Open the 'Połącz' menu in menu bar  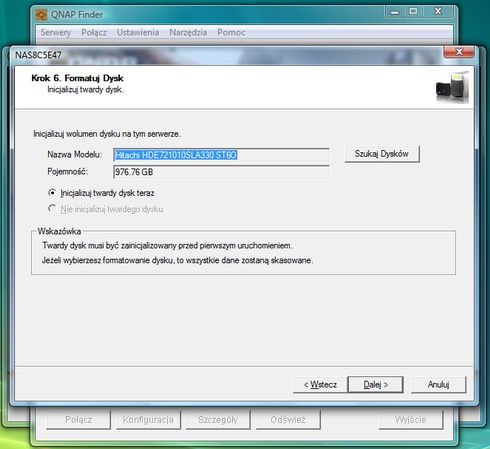pyautogui.click(x=94, y=32)
